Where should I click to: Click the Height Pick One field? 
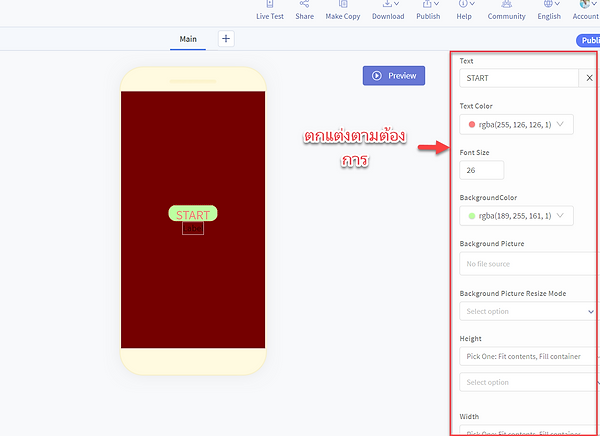click(x=528, y=356)
